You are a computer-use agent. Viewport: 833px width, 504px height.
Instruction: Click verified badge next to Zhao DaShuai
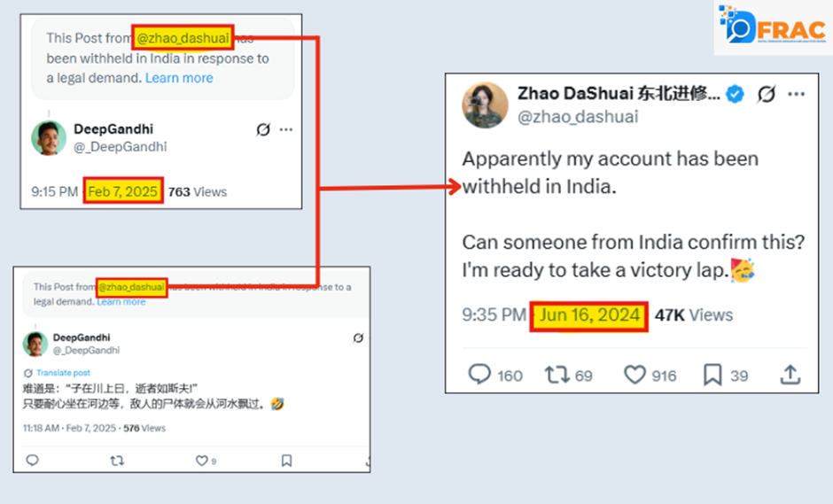pos(736,95)
